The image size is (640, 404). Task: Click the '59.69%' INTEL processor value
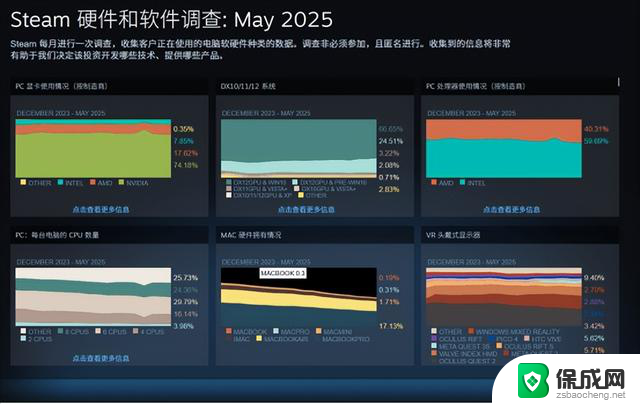pyautogui.click(x=596, y=141)
